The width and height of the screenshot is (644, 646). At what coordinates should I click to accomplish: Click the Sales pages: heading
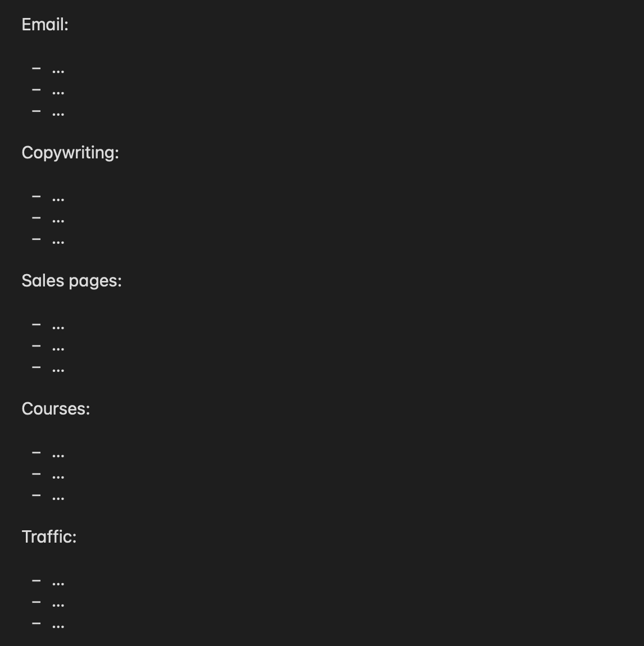pos(72,281)
